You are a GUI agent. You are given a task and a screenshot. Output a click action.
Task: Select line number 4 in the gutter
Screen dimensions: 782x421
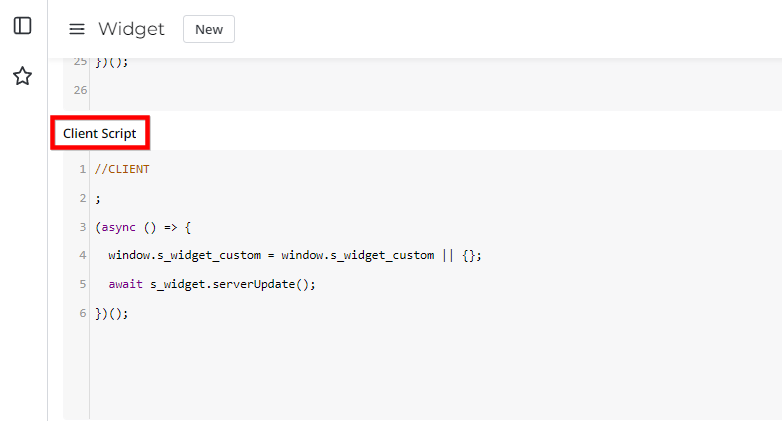click(x=82, y=256)
